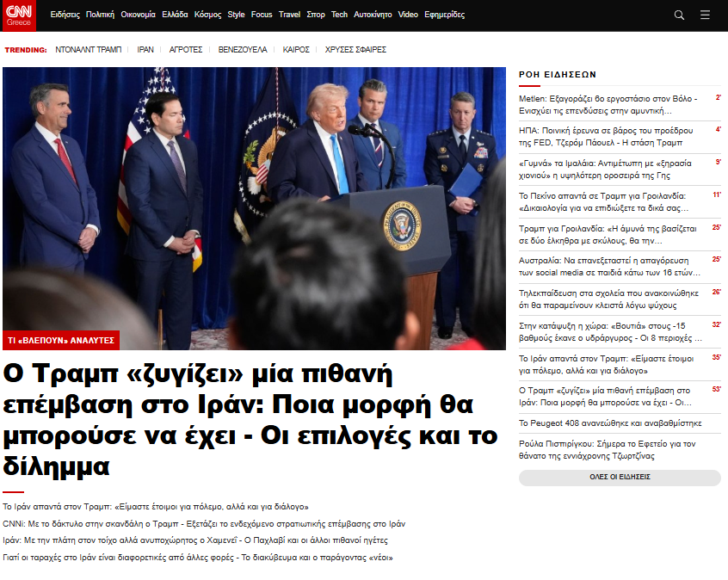
Task: Click the ΒΕΝΕΖΟΥΕΛΑ trending tag
Action: 243,50
